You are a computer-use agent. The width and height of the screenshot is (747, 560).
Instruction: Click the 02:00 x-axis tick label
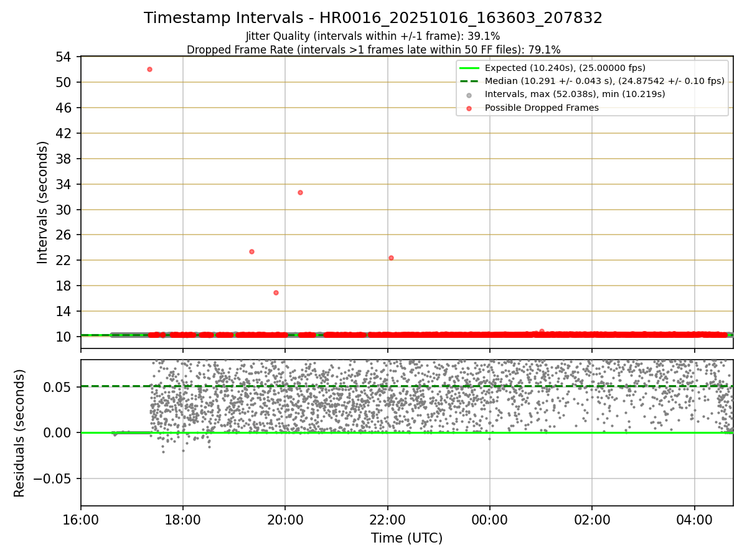click(x=592, y=520)
